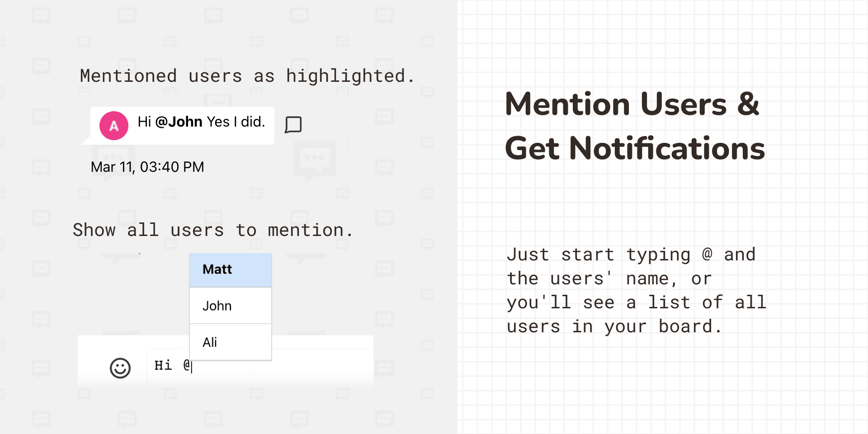Click the 'Show all users to mention.' caption
Screen dimensions: 868x434
pyautogui.click(x=213, y=230)
